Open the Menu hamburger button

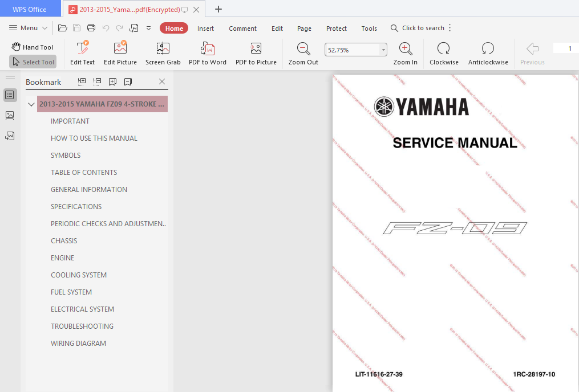click(x=28, y=28)
